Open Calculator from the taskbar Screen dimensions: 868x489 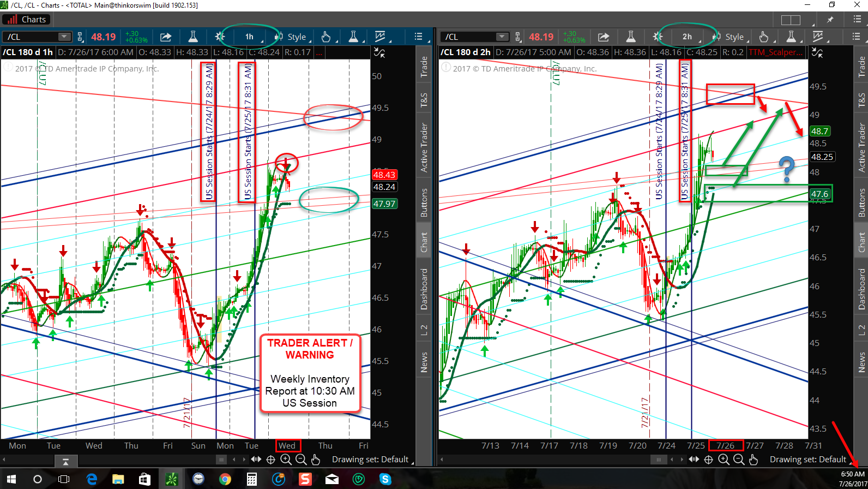[x=251, y=479]
